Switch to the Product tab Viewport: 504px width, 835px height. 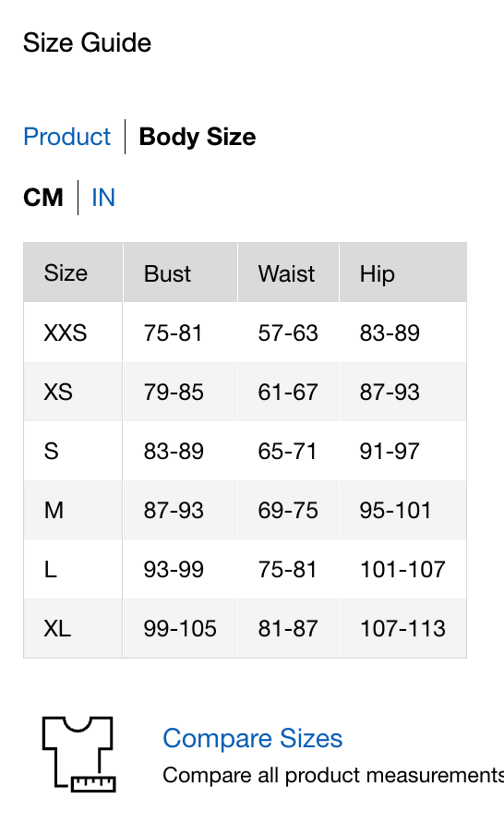[x=67, y=137]
